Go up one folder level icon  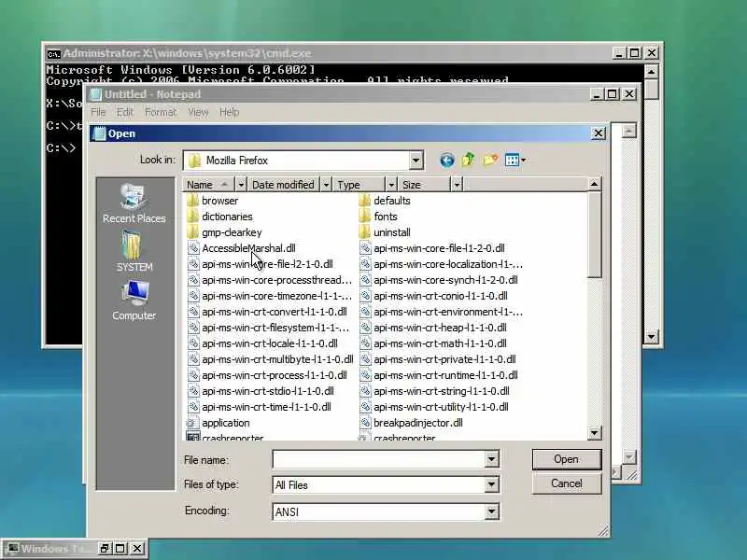click(x=469, y=160)
